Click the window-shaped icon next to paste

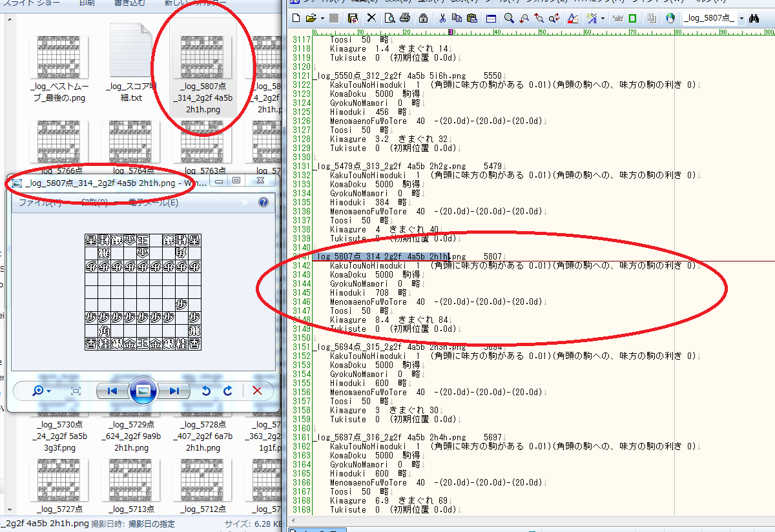pyautogui.click(x=490, y=18)
